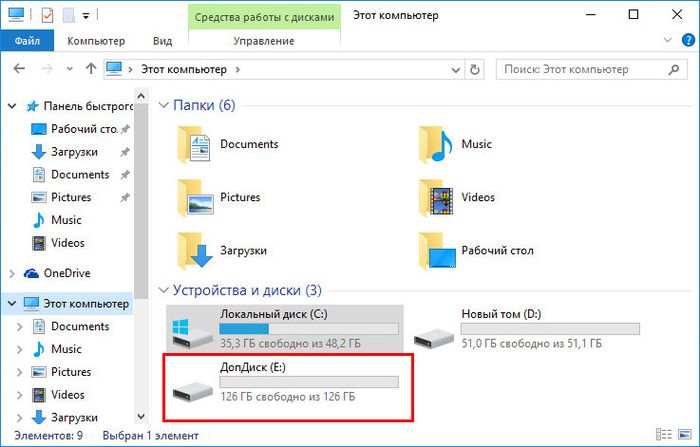Collapse the Устройства и диски (3) group
Screen dimensions: 700x447
(x=163, y=291)
